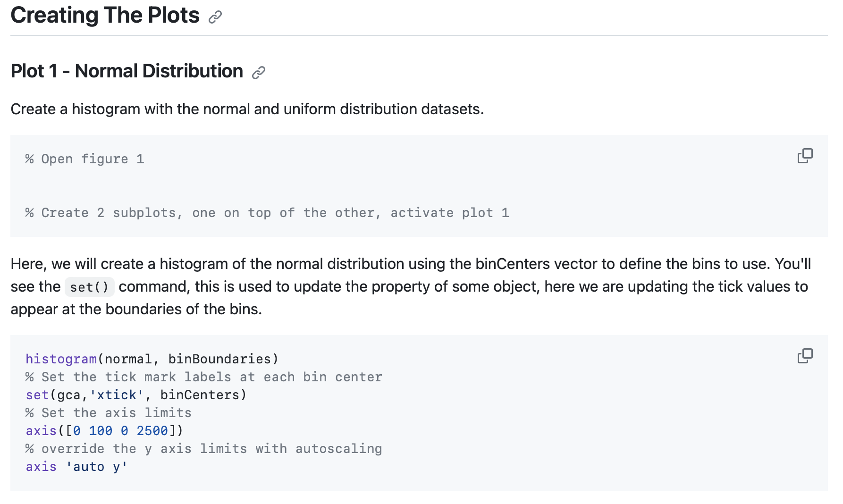This screenshot has height=504, width=843.
Task: Click the % Open figure 1 comment
Action: click(x=85, y=159)
